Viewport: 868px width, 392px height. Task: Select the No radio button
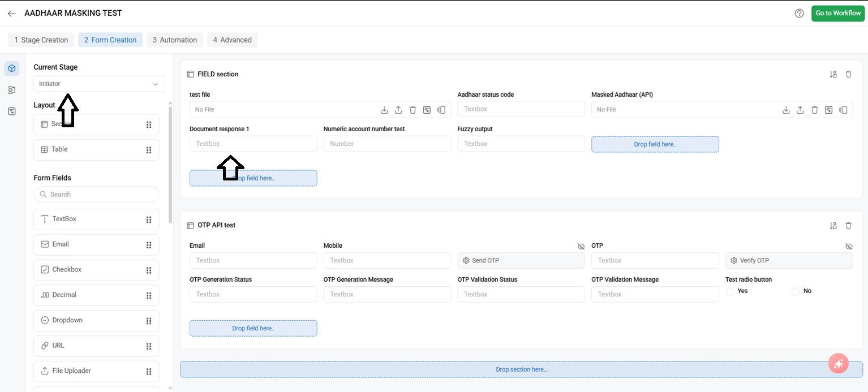(796, 291)
